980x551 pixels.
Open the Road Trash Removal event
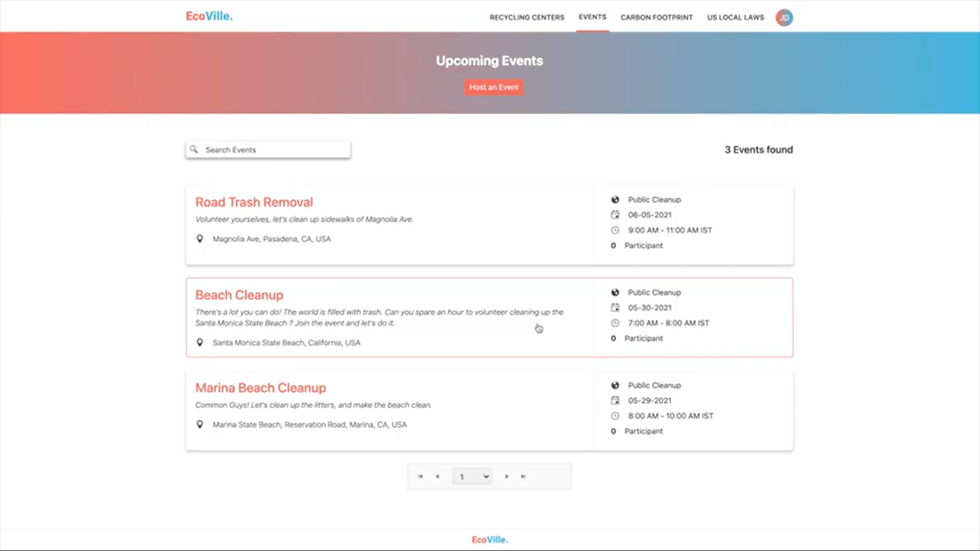pyautogui.click(x=254, y=202)
